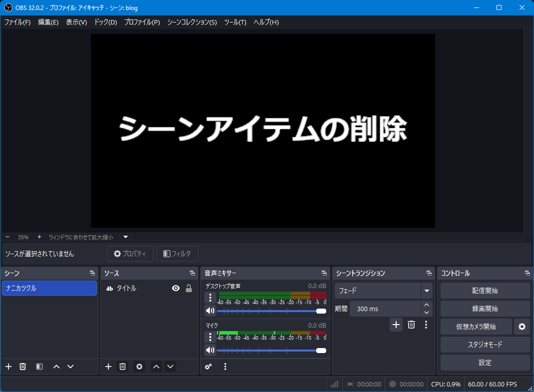
Task: Click virtual camera settings gear icon
Action: pyautogui.click(x=522, y=327)
